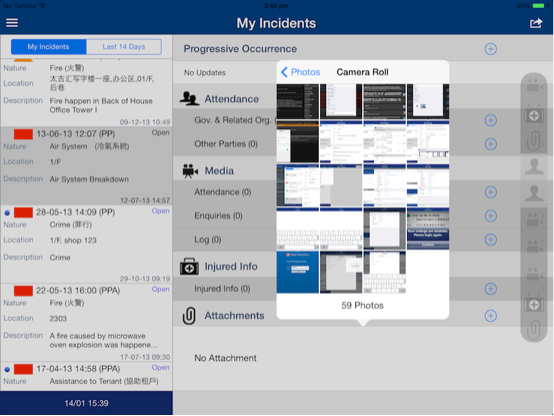Click the No Updates text

pyautogui.click(x=205, y=73)
